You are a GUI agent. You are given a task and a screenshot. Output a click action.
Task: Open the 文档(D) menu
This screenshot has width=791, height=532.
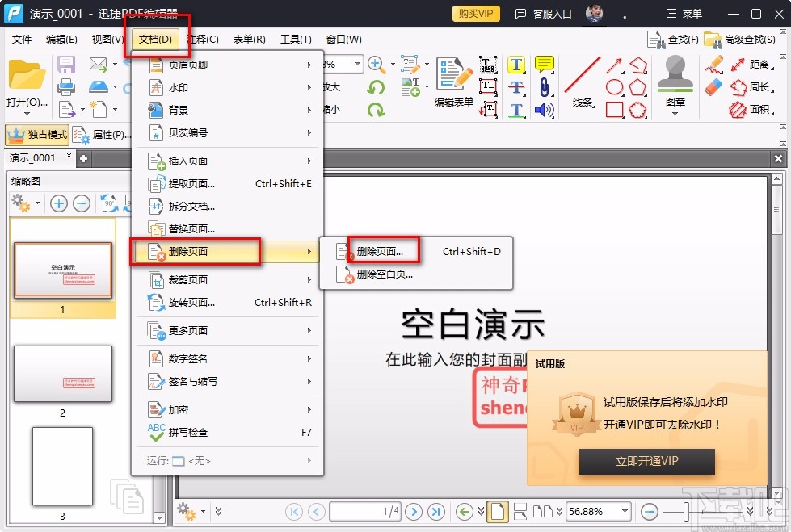[157, 38]
